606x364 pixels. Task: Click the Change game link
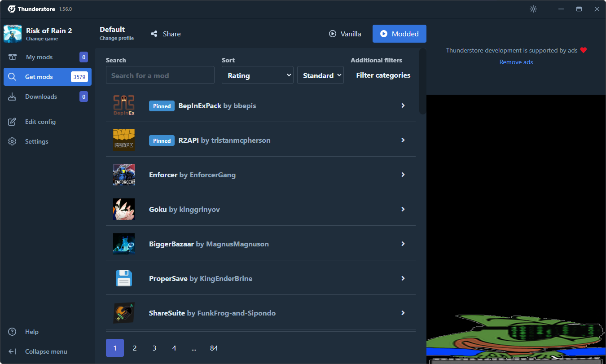42,39
